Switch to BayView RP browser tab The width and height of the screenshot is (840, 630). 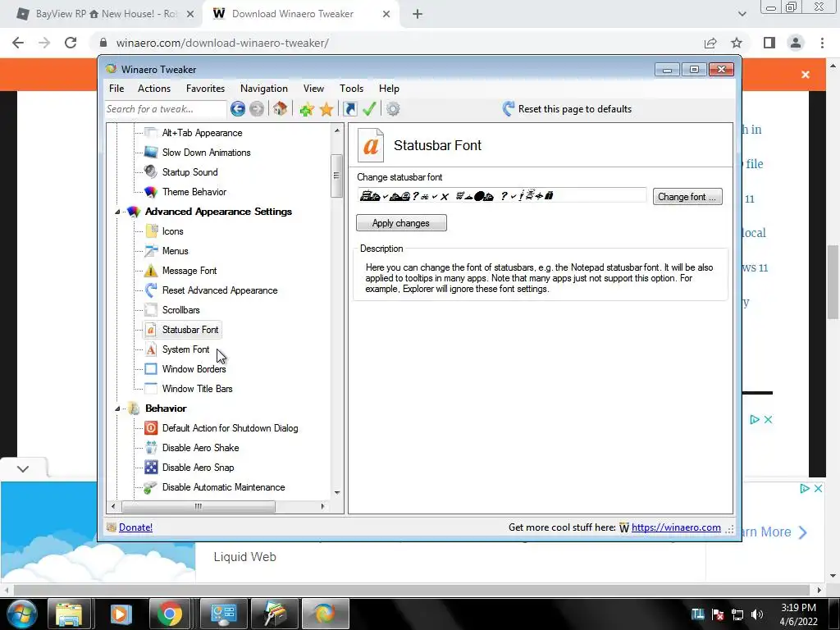(x=102, y=14)
